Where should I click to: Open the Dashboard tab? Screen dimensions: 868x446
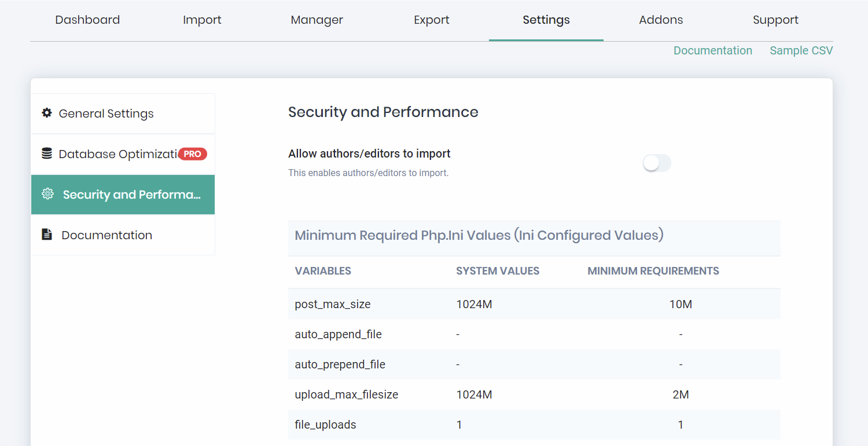coord(87,20)
